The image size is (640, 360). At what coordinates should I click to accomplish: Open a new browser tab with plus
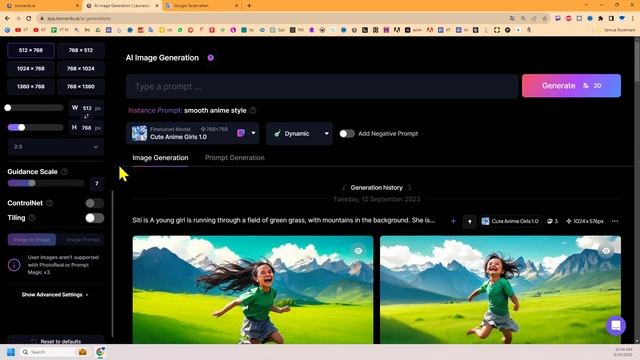[x=249, y=6]
